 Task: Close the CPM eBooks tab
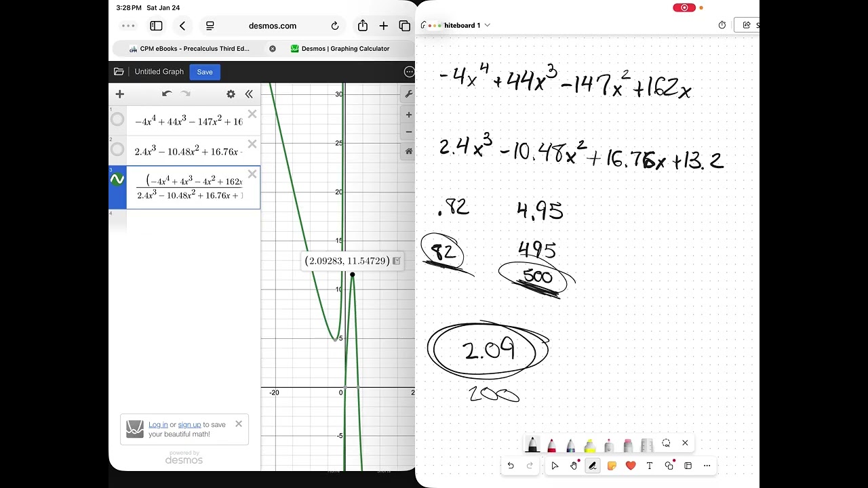coord(273,49)
